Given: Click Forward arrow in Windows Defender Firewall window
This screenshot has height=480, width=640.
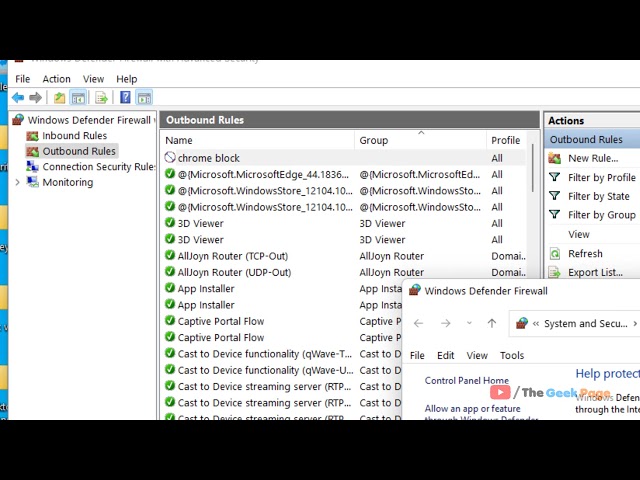Looking at the screenshot, I should click(446, 324).
